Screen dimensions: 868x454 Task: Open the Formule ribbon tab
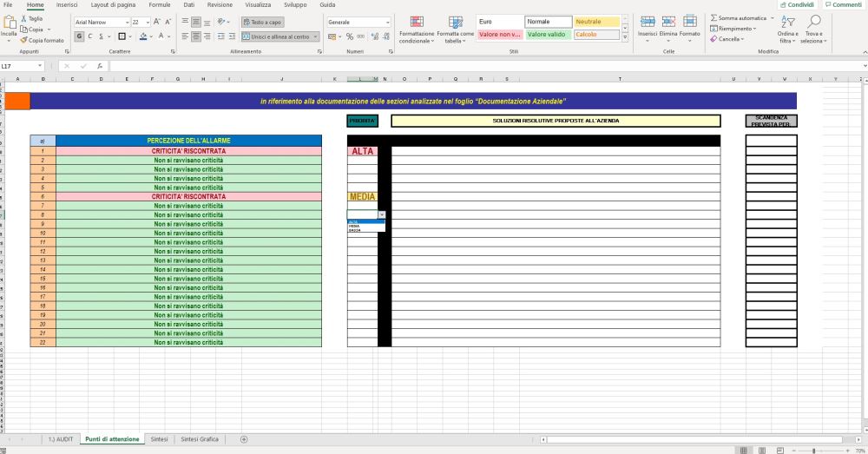pos(160,4)
